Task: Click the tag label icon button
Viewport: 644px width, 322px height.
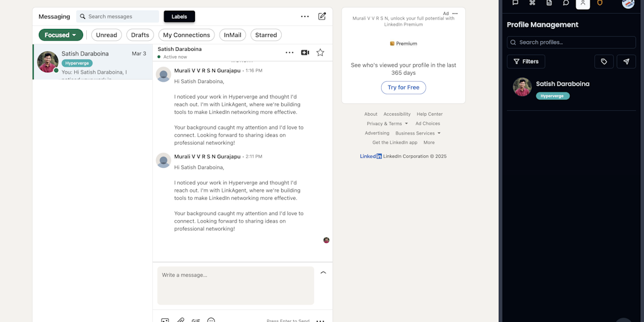Action: coord(604,62)
